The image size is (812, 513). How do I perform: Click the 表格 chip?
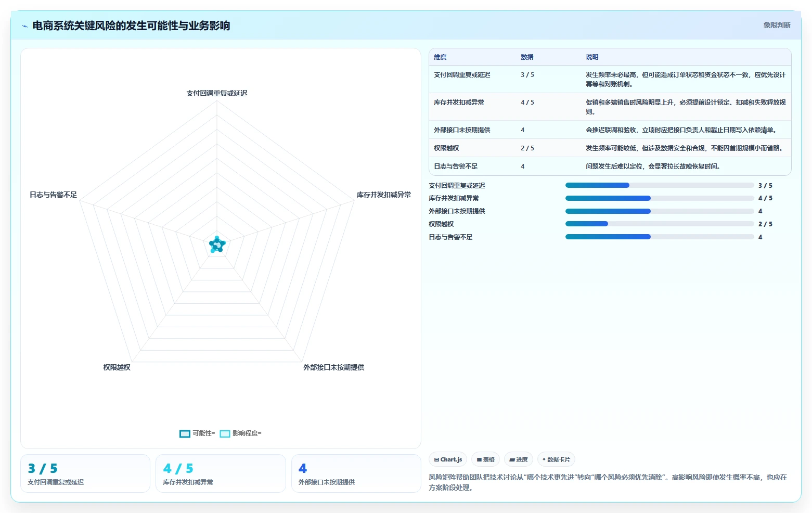(x=485, y=459)
